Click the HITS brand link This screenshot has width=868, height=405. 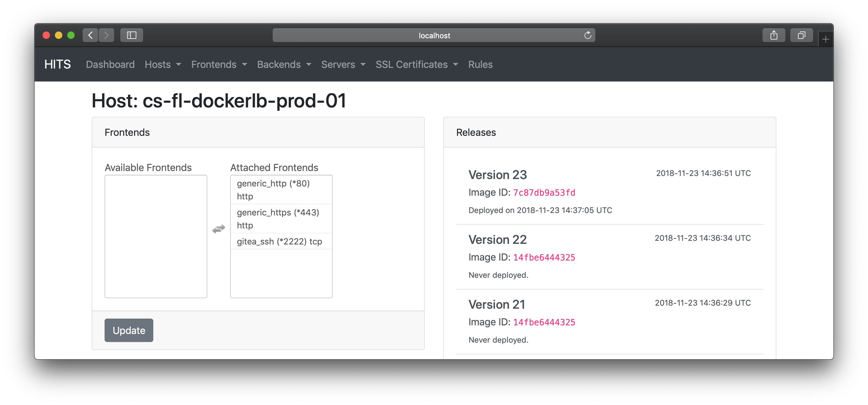58,64
